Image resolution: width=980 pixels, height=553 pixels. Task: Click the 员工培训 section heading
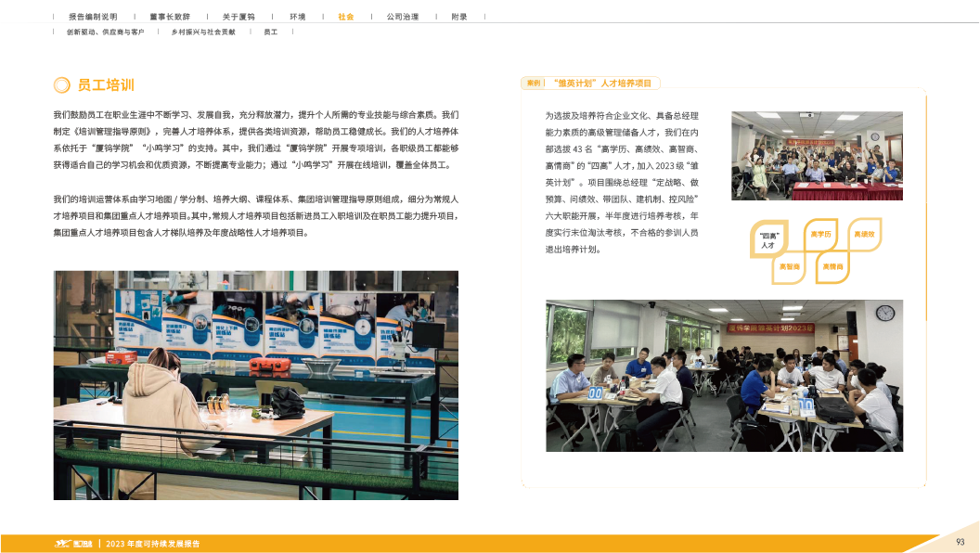(106, 85)
